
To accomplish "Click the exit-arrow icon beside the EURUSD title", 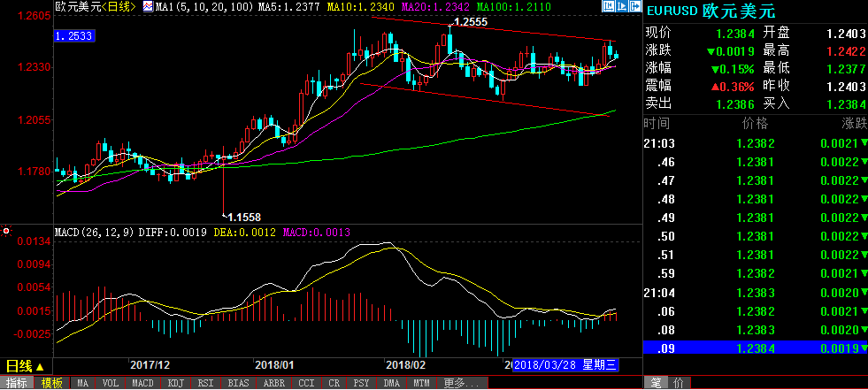I will click(x=634, y=7).
